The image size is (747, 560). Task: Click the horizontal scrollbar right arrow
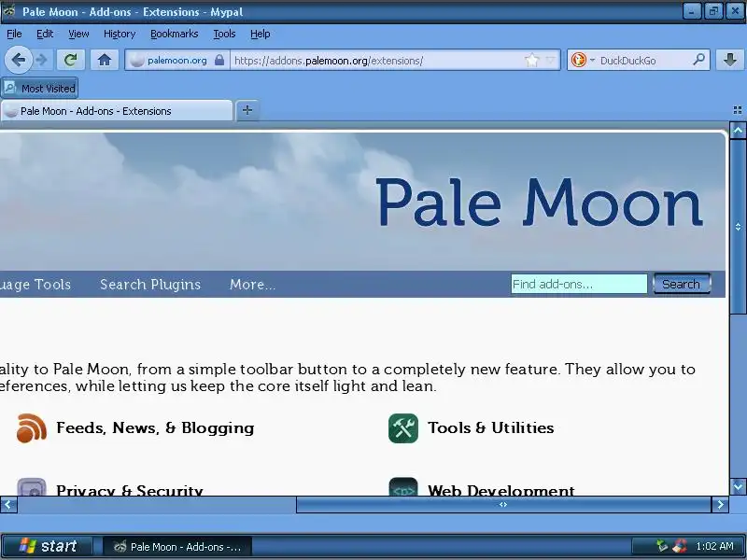[720, 504]
